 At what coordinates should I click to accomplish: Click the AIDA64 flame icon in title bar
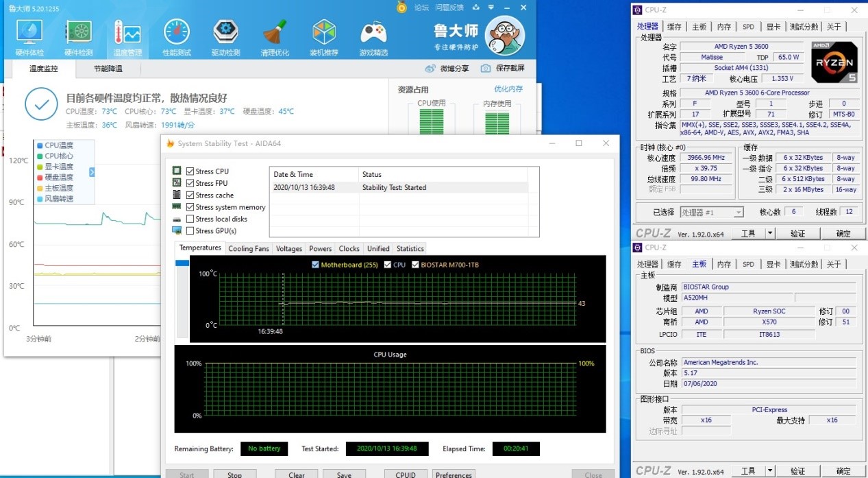(x=171, y=143)
